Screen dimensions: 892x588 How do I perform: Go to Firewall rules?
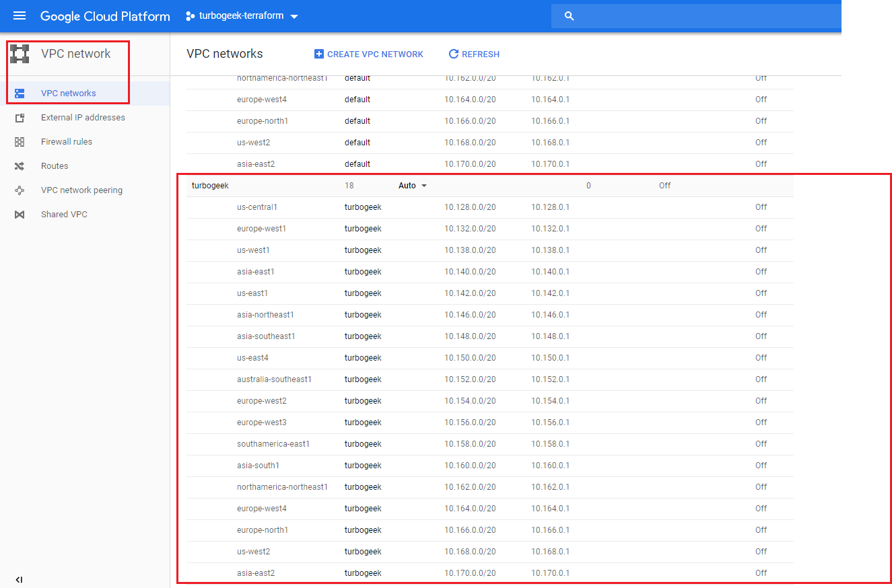coord(67,142)
